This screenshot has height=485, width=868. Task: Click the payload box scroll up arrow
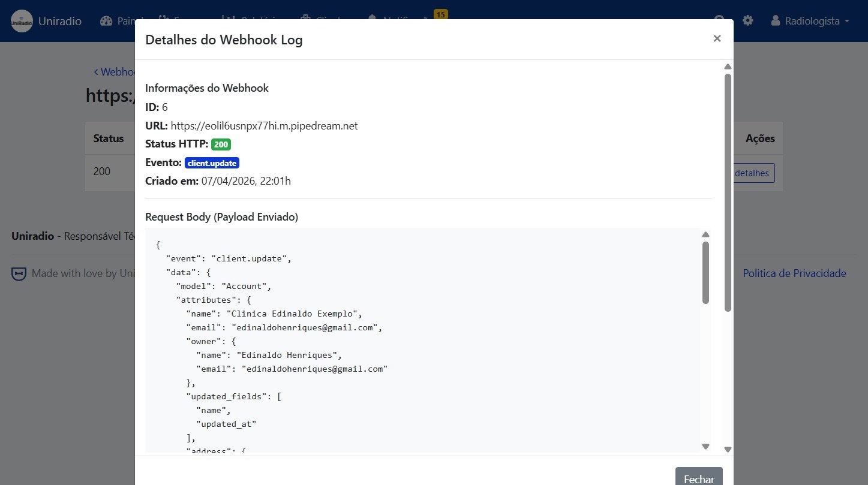coord(705,234)
